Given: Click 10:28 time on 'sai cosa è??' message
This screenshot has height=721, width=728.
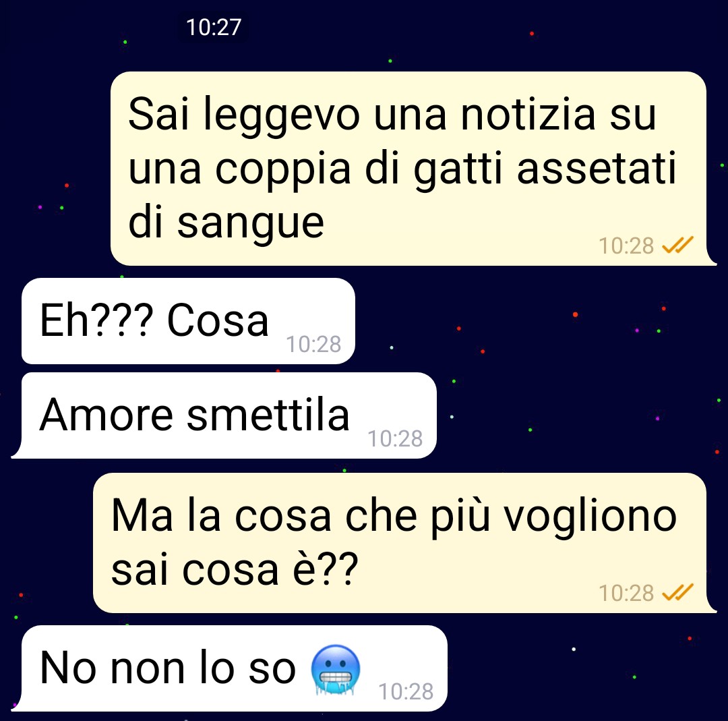Looking at the screenshot, I should click(x=626, y=594).
